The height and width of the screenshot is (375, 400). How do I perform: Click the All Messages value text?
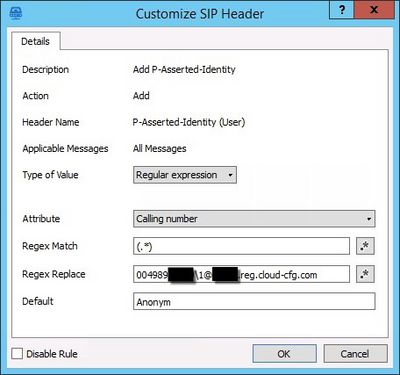(160, 148)
